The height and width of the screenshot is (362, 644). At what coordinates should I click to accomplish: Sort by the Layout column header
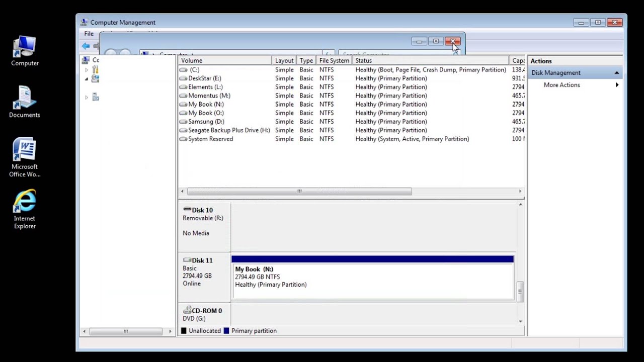point(284,60)
